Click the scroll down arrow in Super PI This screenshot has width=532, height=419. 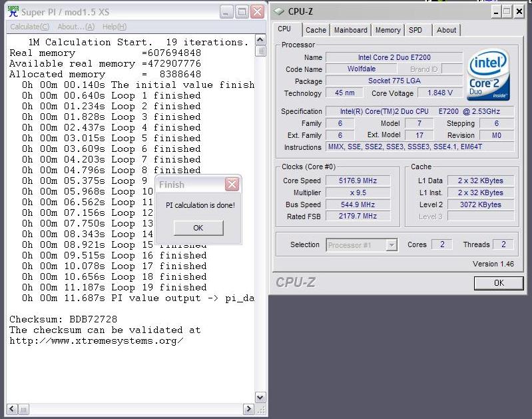tap(260, 397)
